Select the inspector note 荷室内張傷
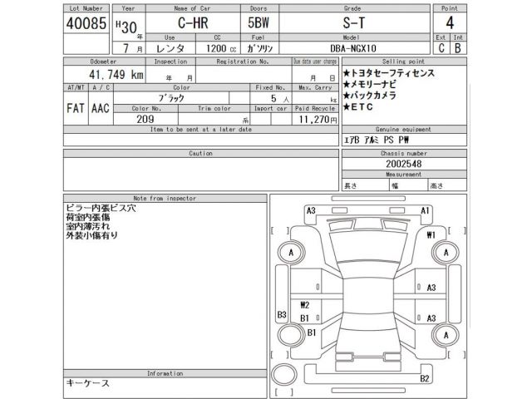Image resolution: width=532 pixels, height=399 pixels. coord(88,217)
